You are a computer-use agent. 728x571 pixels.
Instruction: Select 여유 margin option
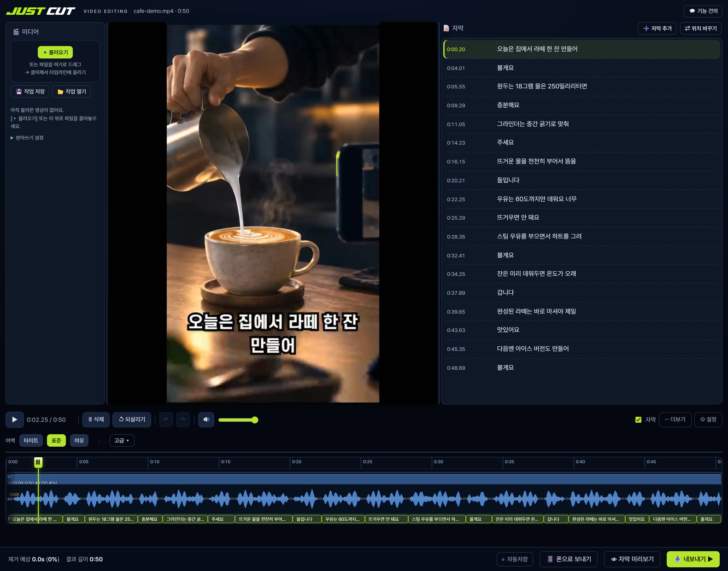coord(79,441)
